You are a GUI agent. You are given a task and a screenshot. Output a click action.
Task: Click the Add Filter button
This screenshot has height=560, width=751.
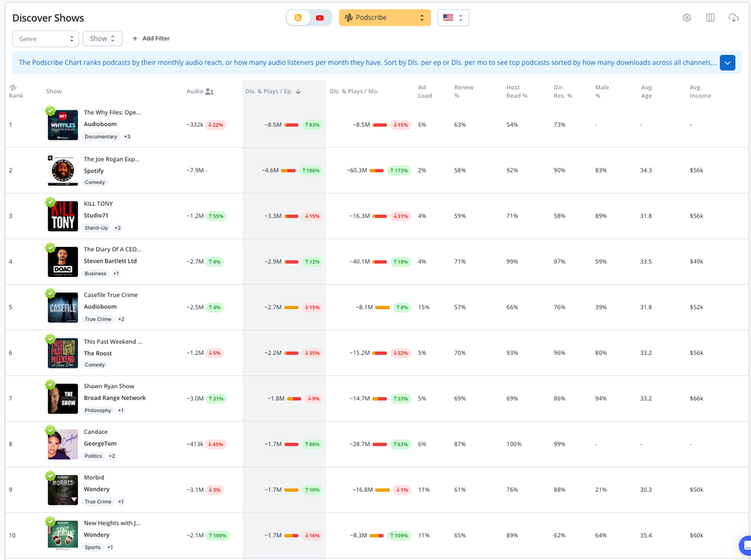pos(151,38)
